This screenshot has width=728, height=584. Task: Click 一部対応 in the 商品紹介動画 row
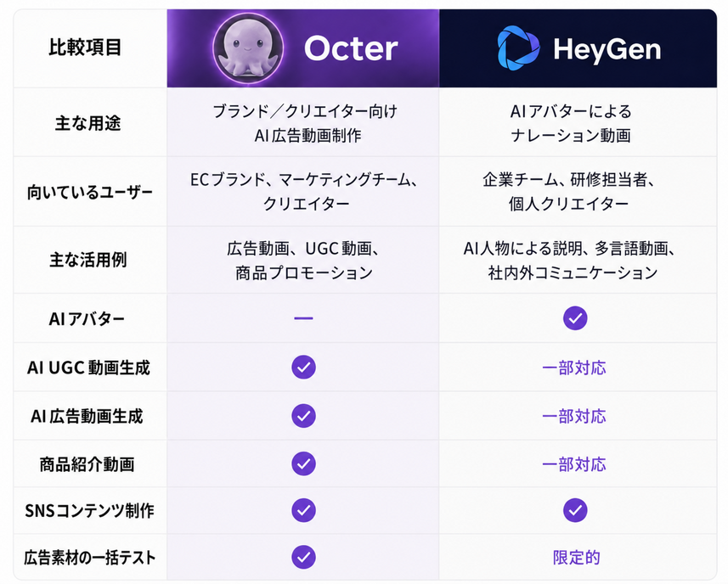coord(574,464)
